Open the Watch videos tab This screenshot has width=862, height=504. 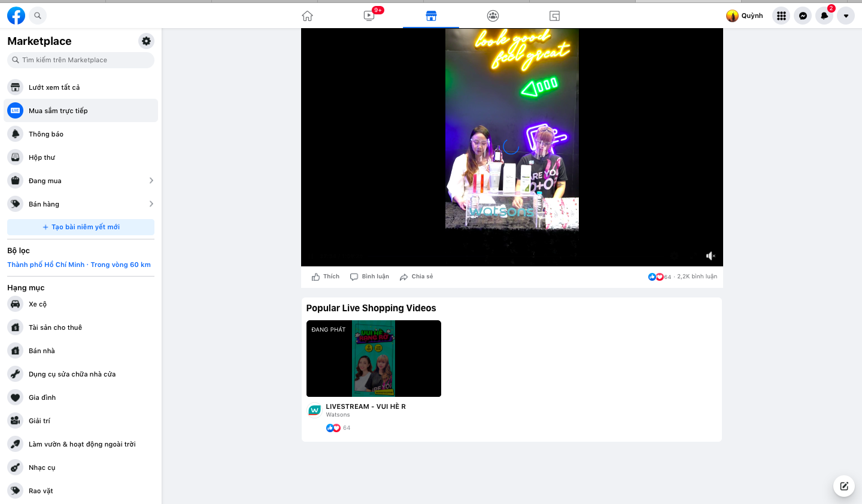pyautogui.click(x=369, y=16)
